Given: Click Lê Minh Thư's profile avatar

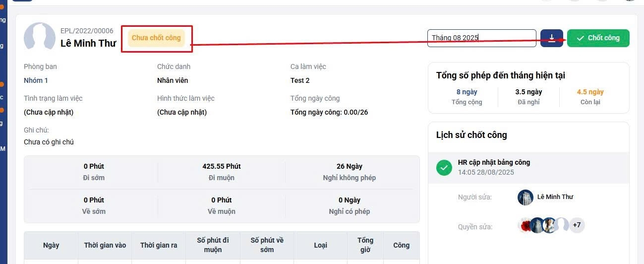Looking at the screenshot, I should 40,37.
